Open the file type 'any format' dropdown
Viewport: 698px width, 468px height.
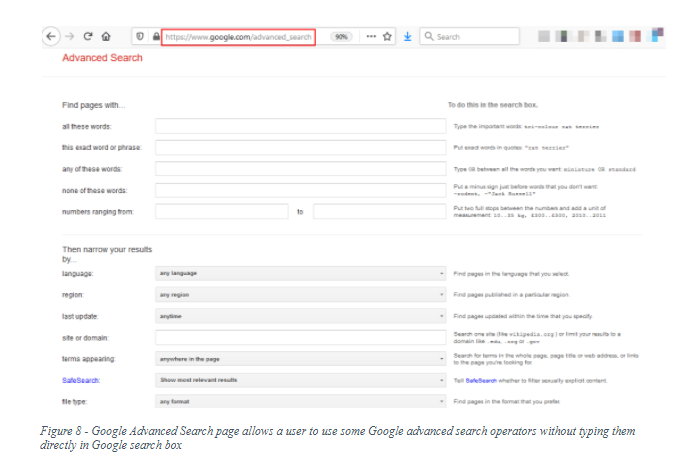[300, 402]
